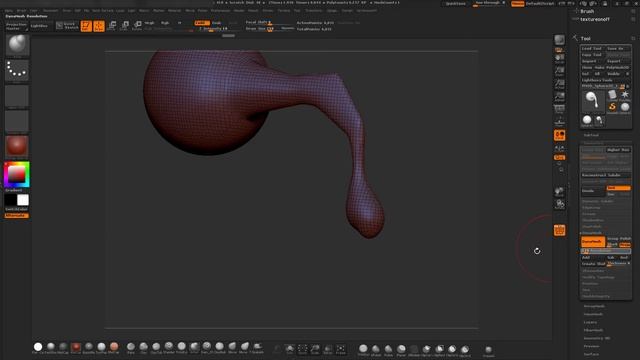640x360 pixels.
Task: Click the Higher Res button
Action: [x=618, y=150]
